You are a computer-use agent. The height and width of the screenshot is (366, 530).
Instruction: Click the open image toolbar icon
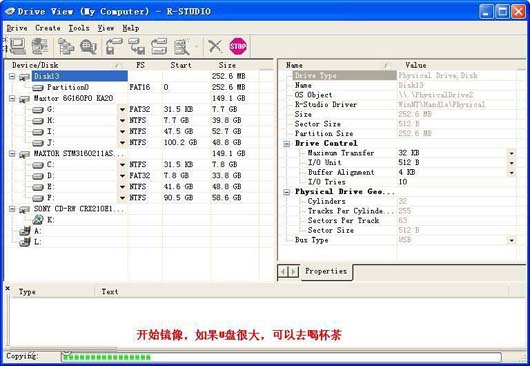[x=114, y=46]
